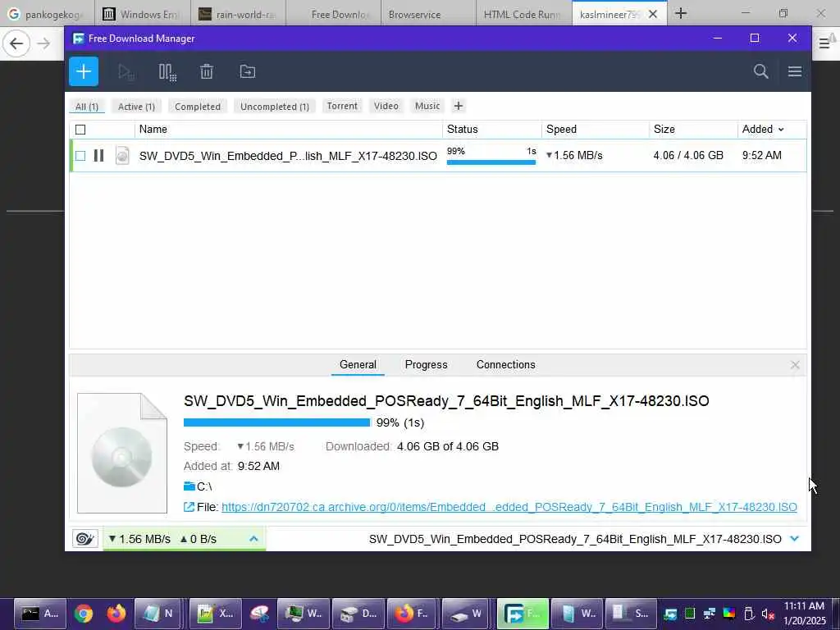Click the 9:52 AM added time cell
Image resolution: width=840 pixels, height=630 pixels.
[x=762, y=155]
